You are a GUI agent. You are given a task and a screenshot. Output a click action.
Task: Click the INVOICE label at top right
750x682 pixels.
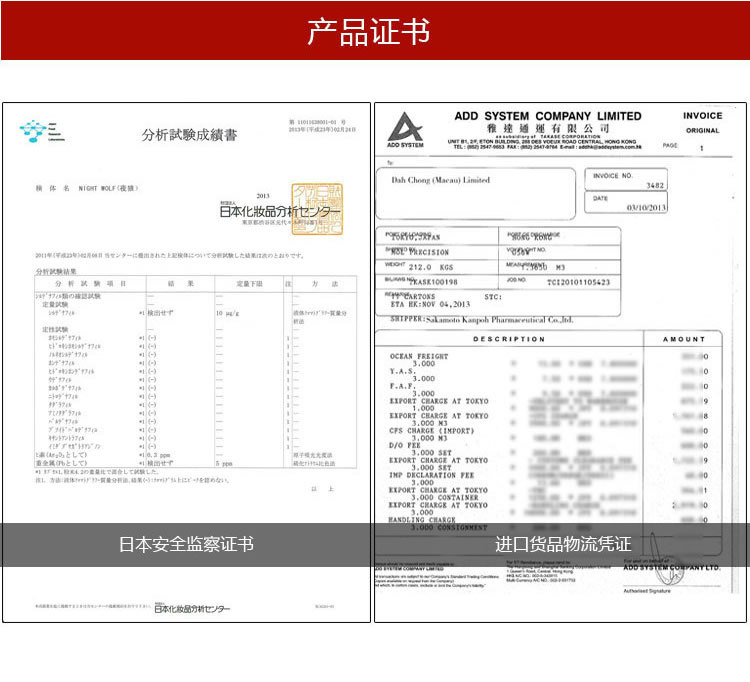pyautogui.click(x=702, y=116)
